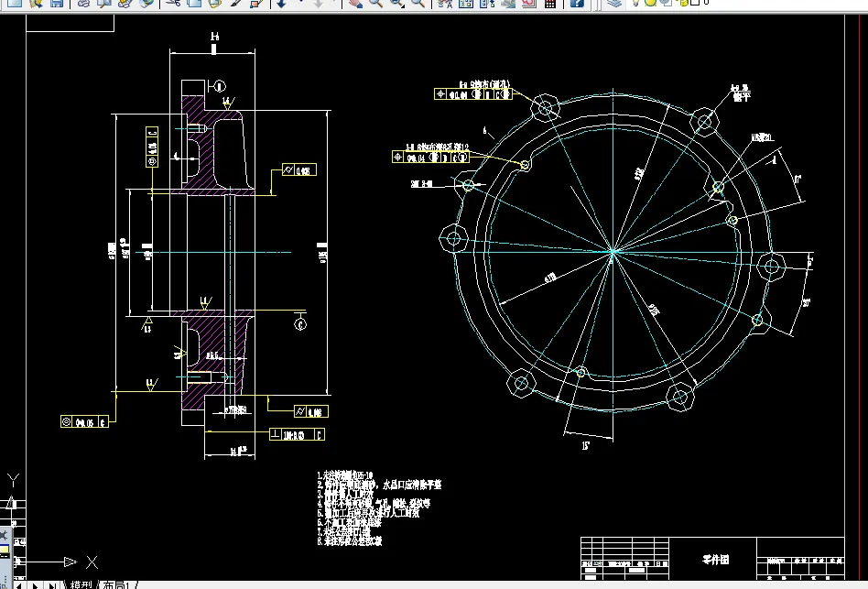Select the perpendicularity tolerance frame

click(x=297, y=434)
